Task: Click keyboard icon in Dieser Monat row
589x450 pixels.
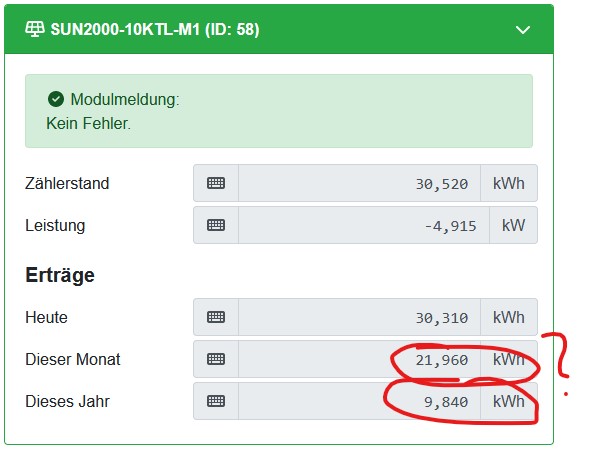Action: point(216,359)
